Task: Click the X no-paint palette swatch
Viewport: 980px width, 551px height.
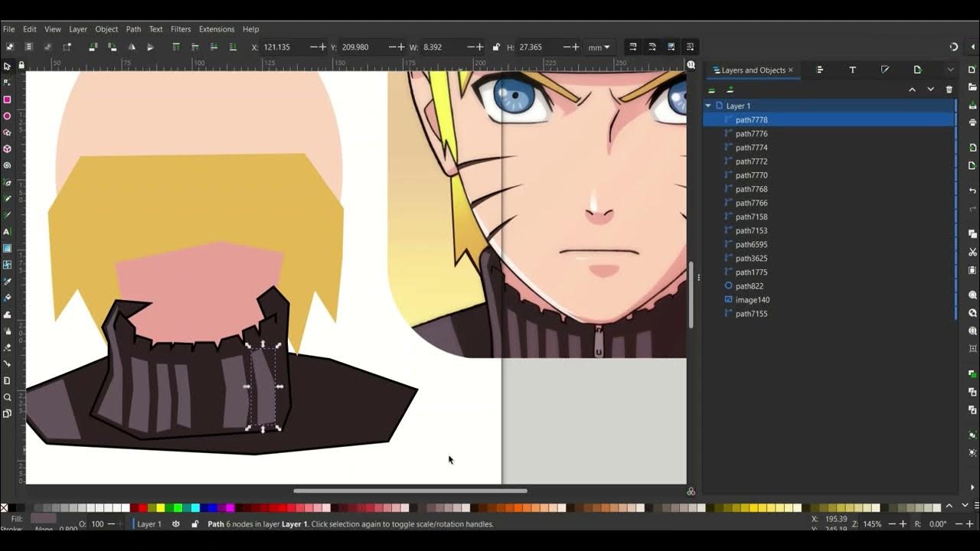Action: (x=4, y=507)
